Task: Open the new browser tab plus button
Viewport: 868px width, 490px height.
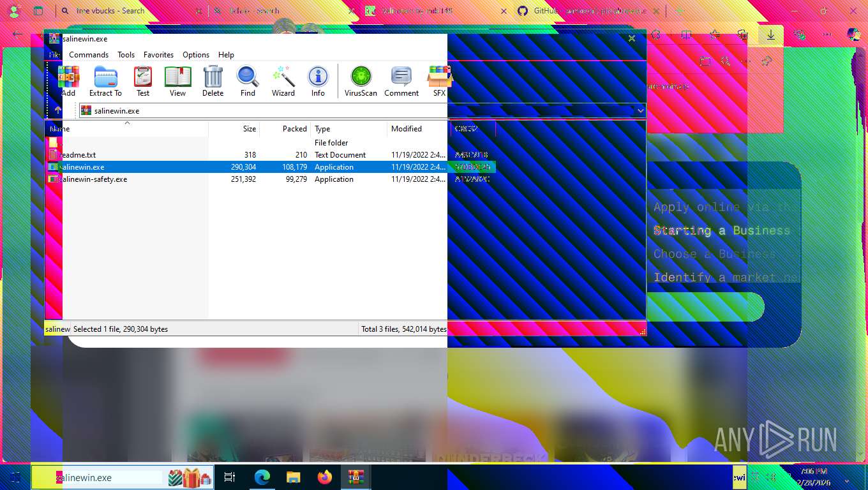Action: pyautogui.click(x=678, y=11)
